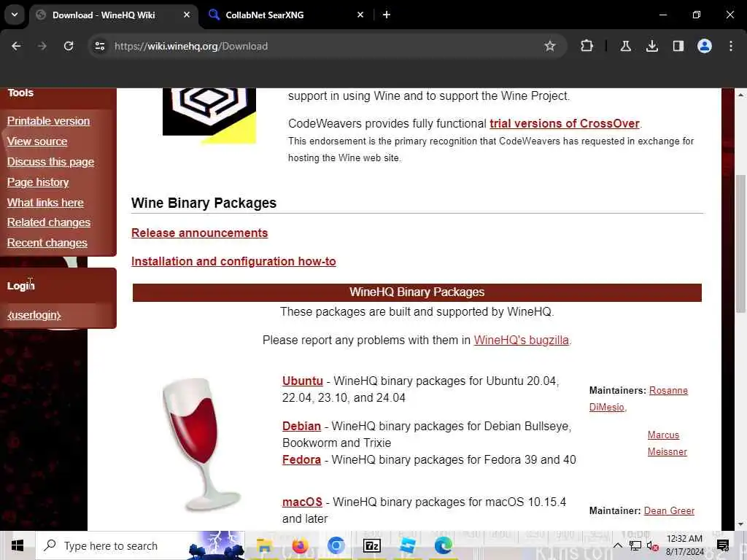Open the Fedora packages link
Screen dimensions: 747x560
point(301,459)
